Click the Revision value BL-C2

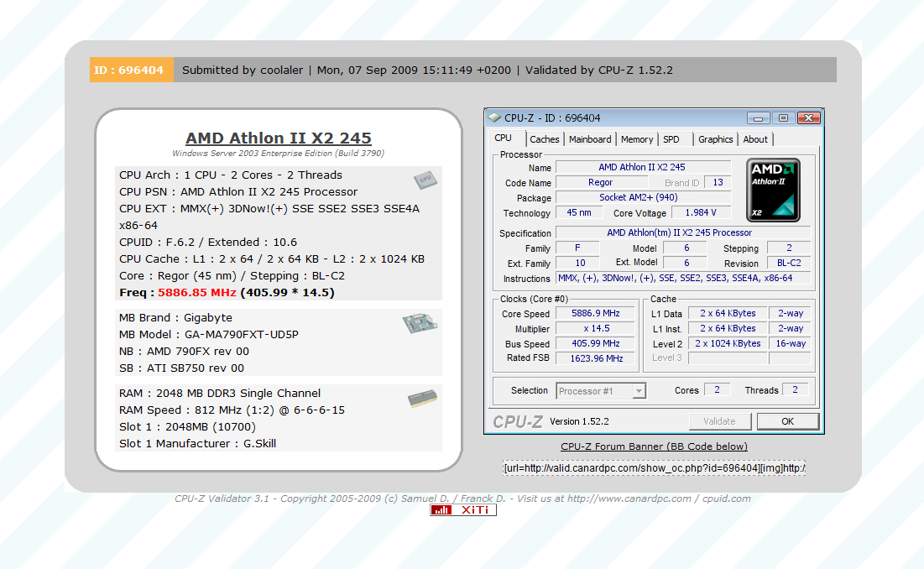(x=789, y=264)
